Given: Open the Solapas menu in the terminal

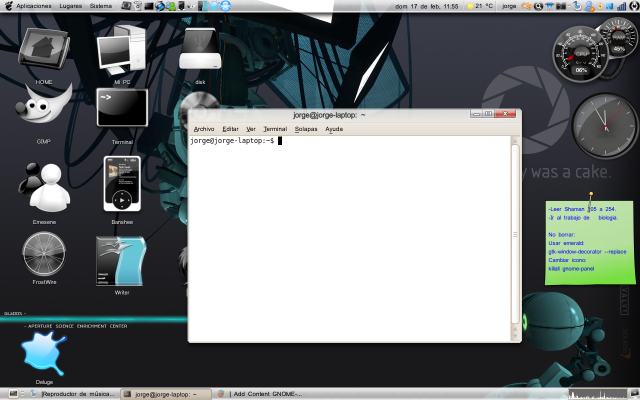Looking at the screenshot, I should [x=306, y=129].
